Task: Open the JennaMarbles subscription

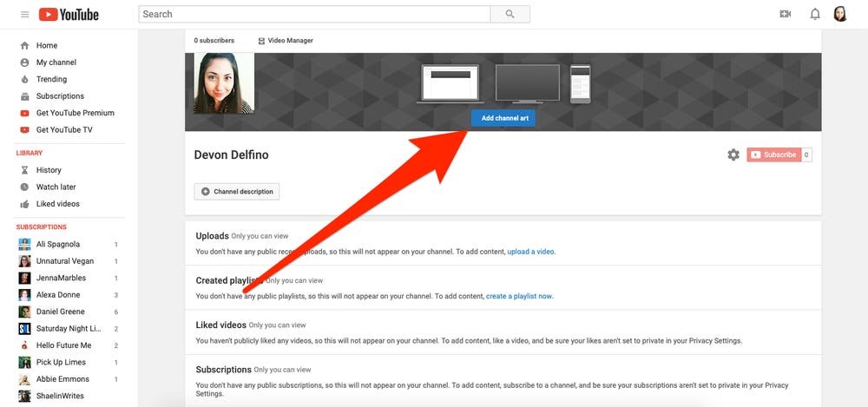Action: click(x=59, y=278)
